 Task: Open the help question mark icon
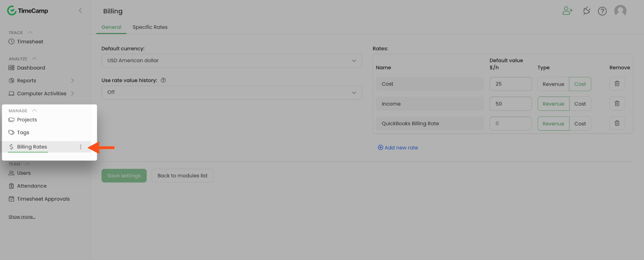point(602,11)
